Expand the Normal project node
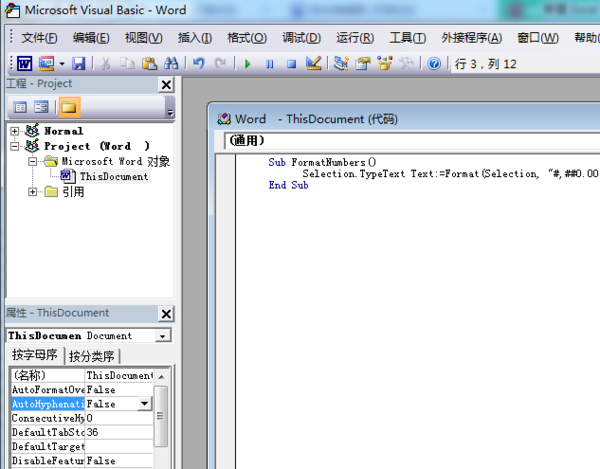This screenshot has height=469, width=600. (15, 131)
